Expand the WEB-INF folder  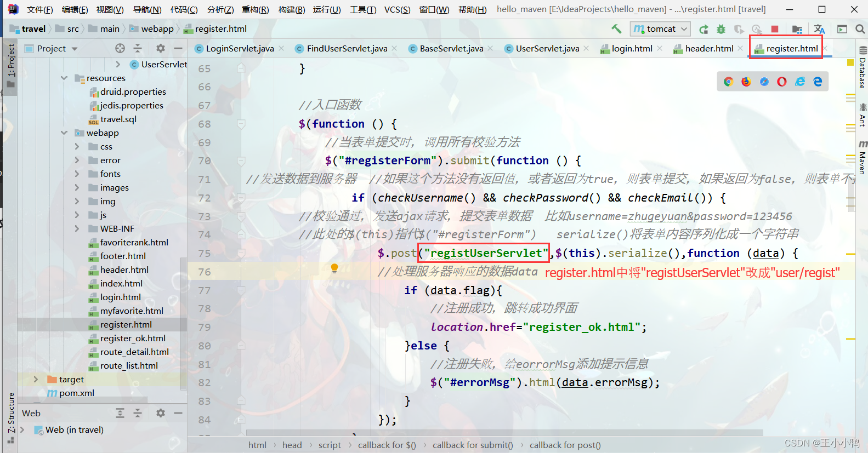point(77,229)
